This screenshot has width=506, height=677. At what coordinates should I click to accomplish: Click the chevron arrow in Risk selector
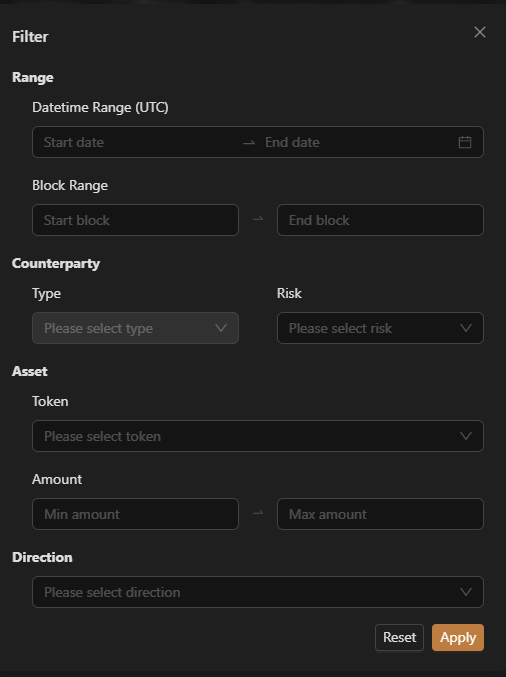click(466, 328)
